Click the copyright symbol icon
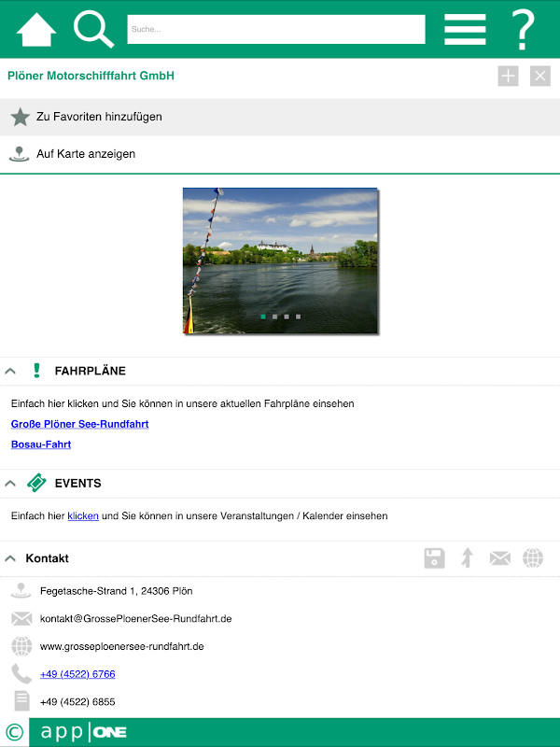 tap(14, 732)
